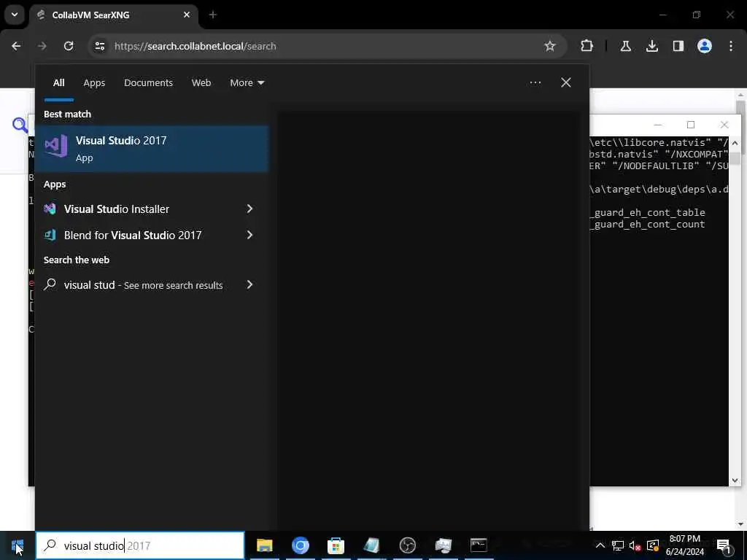
Task: Open File Explorer from taskbar
Action: pyautogui.click(x=264, y=545)
